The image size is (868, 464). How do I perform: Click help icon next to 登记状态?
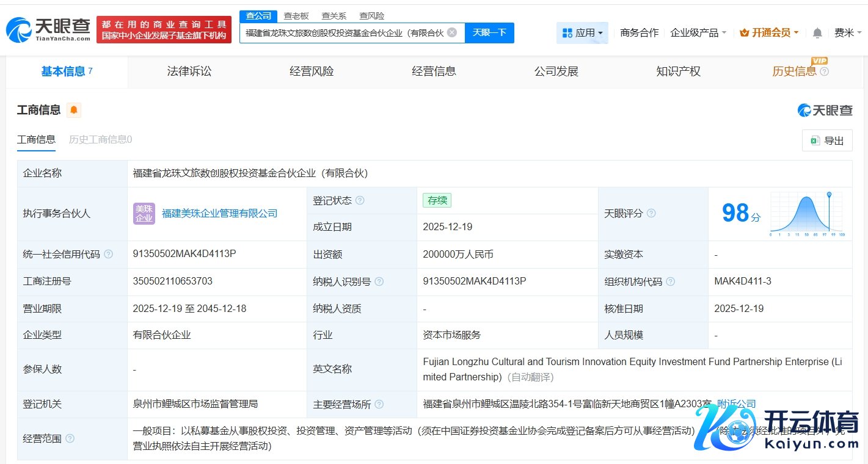tap(360, 200)
